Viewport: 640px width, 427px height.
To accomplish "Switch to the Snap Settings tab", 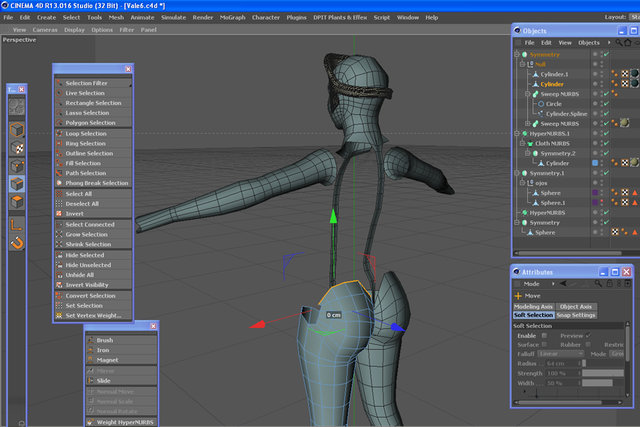I will [576, 315].
